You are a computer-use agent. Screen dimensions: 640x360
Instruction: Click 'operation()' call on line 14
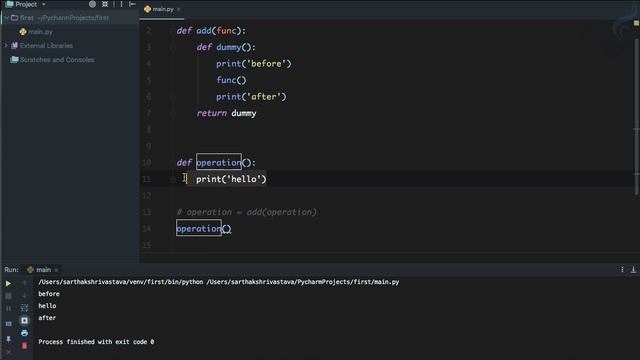204,229
